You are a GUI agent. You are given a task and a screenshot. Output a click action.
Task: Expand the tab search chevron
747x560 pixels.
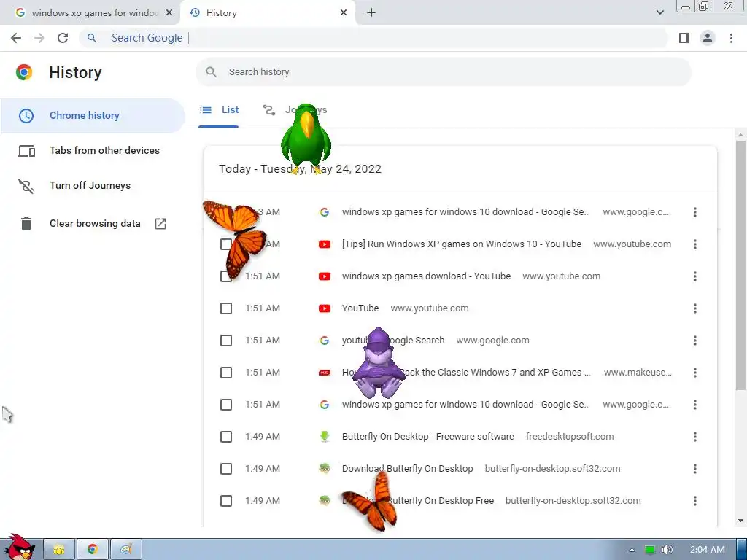pyautogui.click(x=659, y=13)
